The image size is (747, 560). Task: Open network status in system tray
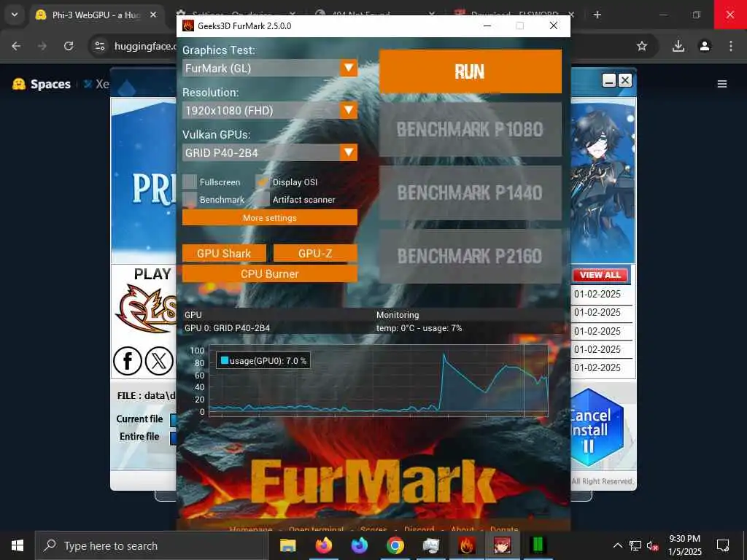tap(635, 545)
